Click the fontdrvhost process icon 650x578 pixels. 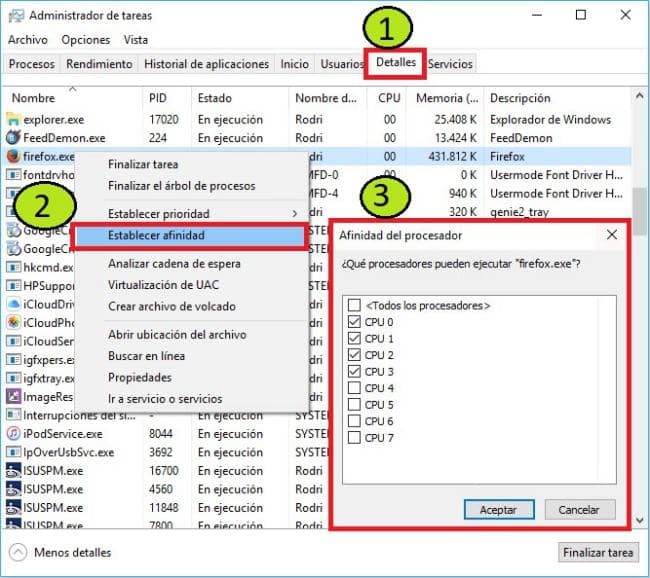click(x=13, y=175)
